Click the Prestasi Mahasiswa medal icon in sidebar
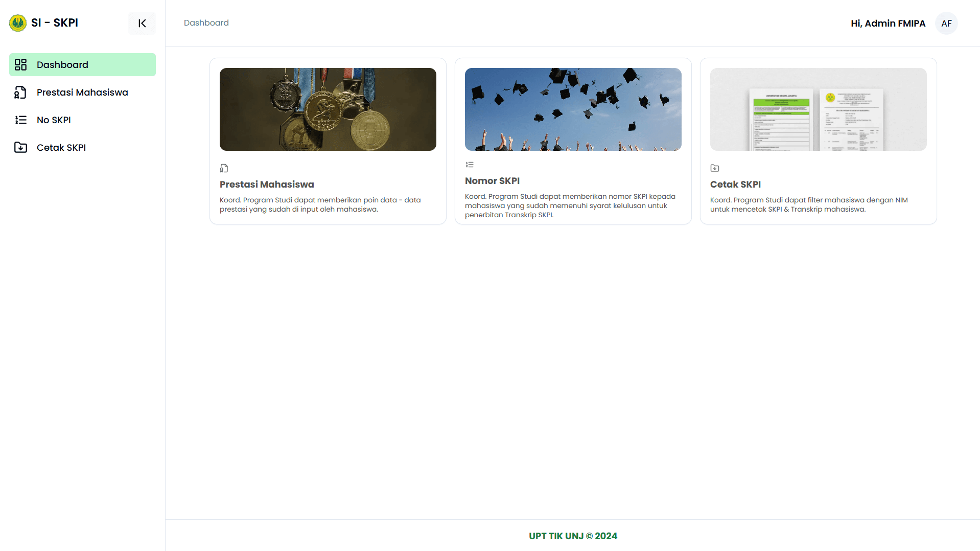Viewport: 980px width, 551px height. coord(20,92)
